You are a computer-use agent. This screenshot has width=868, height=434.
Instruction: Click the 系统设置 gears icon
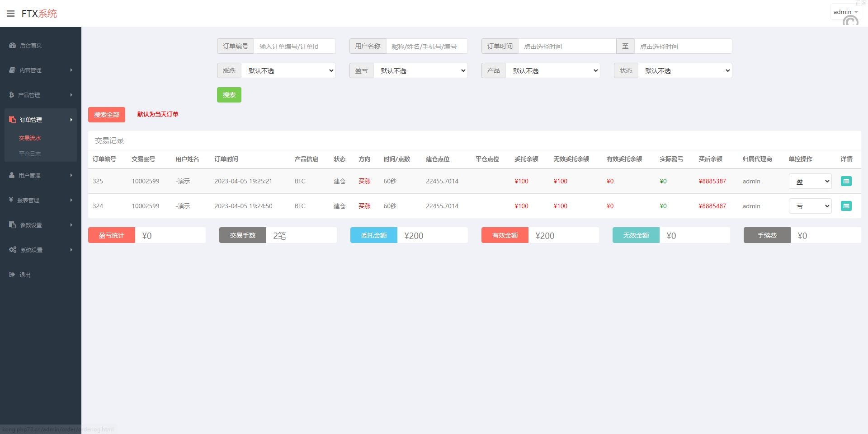pos(12,250)
